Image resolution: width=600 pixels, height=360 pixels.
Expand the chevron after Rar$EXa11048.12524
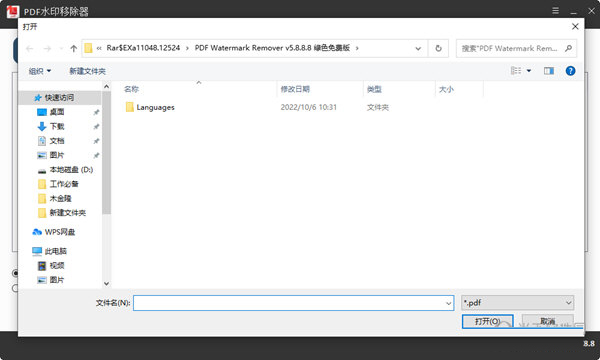pyautogui.click(x=187, y=48)
